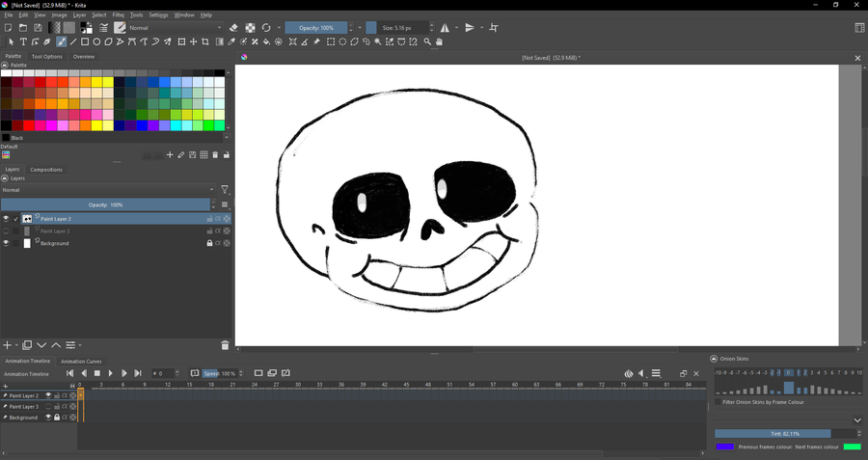Screen dimensions: 868x460
Task: Select the Fill bucket tool
Action: 266,41
